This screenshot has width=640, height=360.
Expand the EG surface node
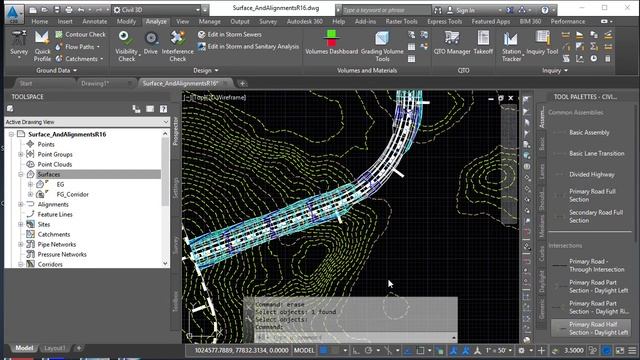click(x=30, y=184)
